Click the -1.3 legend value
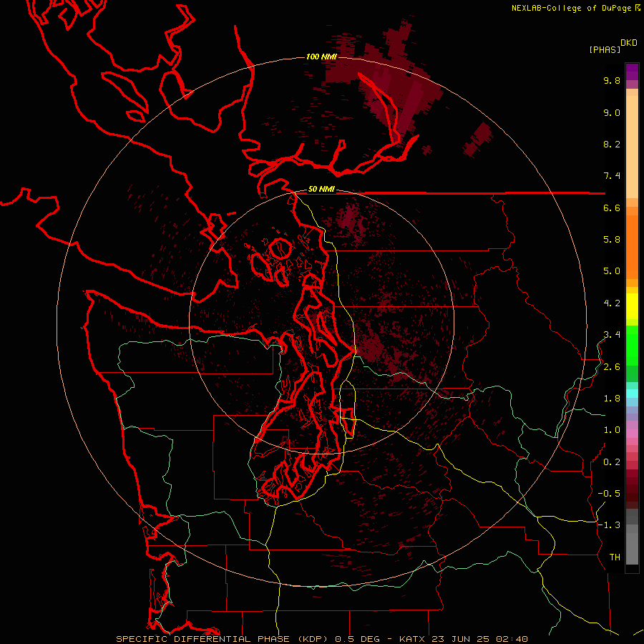 pos(609,525)
